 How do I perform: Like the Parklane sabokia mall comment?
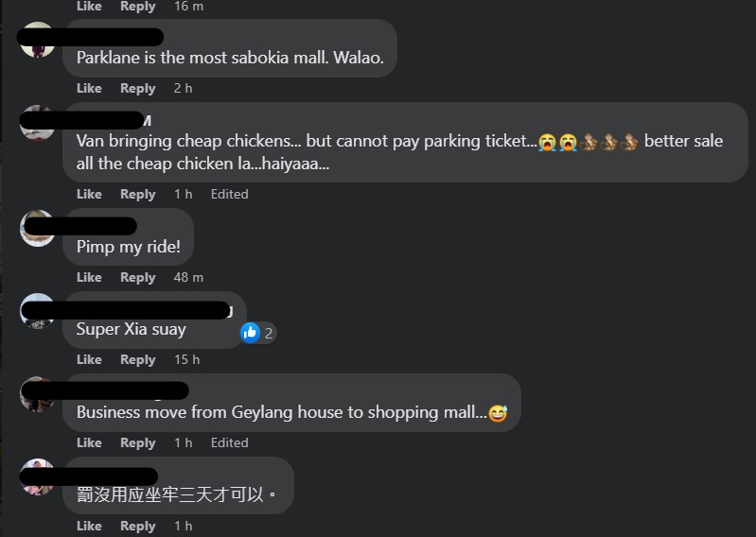coord(89,88)
